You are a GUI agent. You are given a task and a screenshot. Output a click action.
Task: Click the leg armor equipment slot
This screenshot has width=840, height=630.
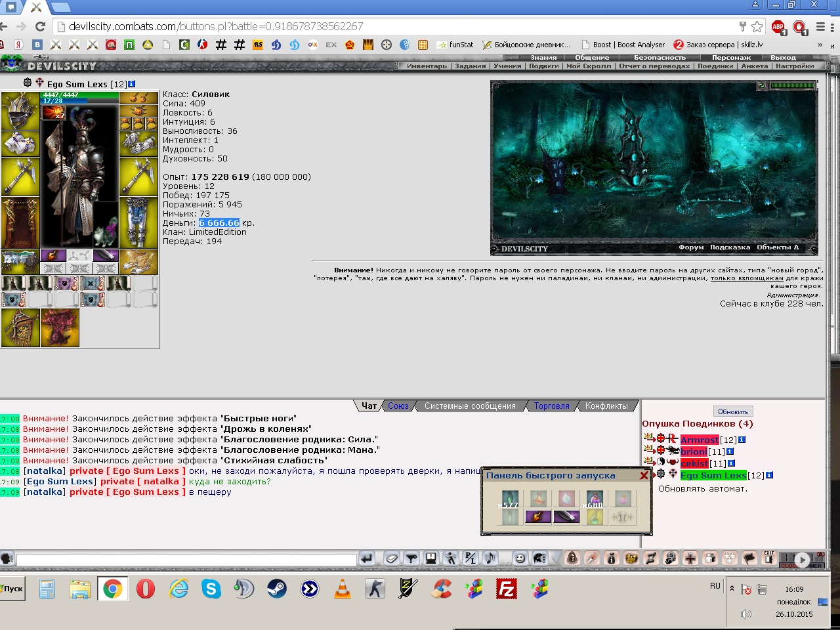138,222
